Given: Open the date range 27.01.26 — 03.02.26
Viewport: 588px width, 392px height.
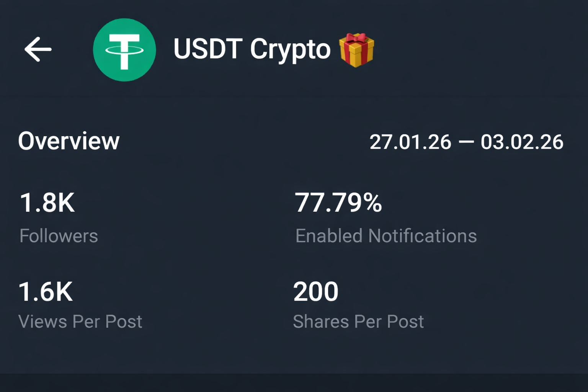Looking at the screenshot, I should point(467,142).
